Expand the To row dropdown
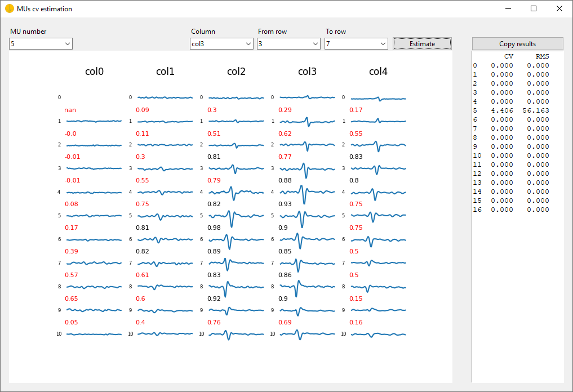573x392 pixels. 356,44
